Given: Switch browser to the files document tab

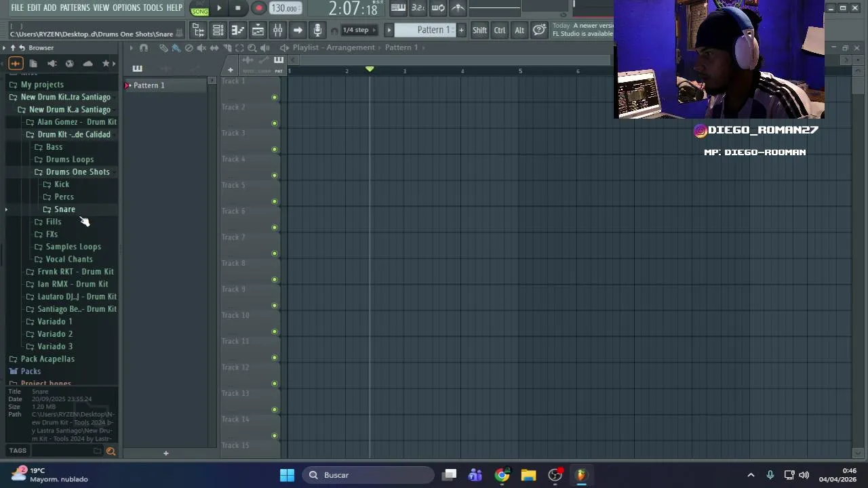Looking at the screenshot, I should (x=33, y=64).
